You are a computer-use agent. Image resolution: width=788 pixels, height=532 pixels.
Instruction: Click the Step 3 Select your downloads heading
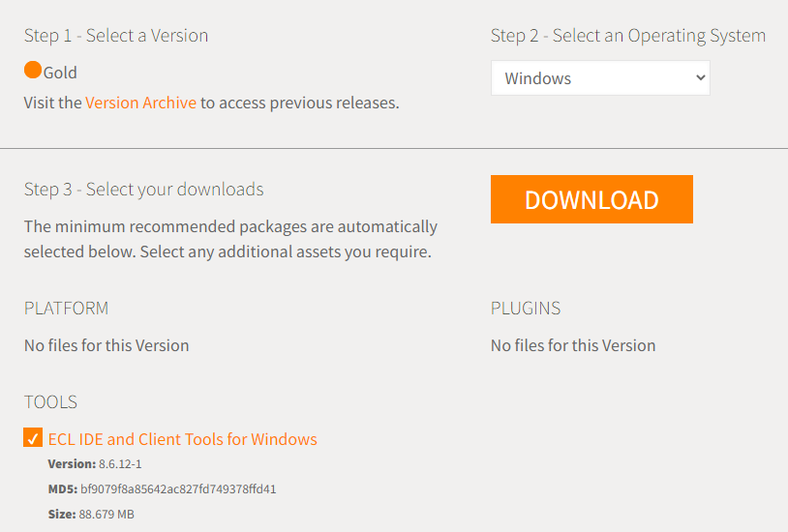coord(143,190)
